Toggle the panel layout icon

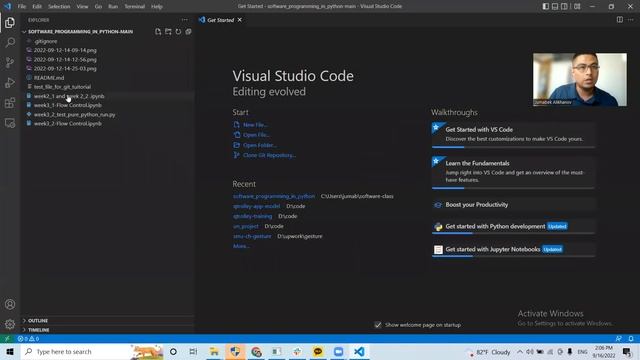click(x=555, y=6)
